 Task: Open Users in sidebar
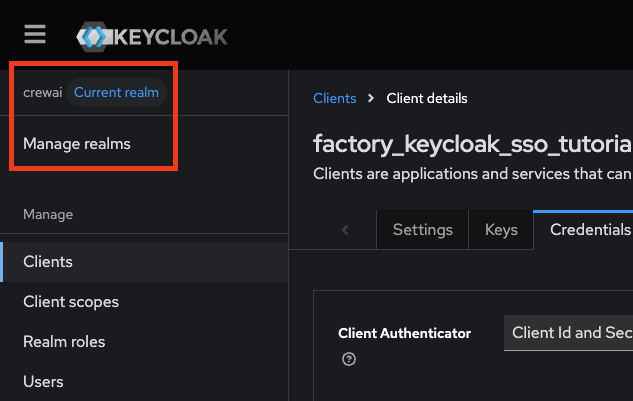coord(144,382)
